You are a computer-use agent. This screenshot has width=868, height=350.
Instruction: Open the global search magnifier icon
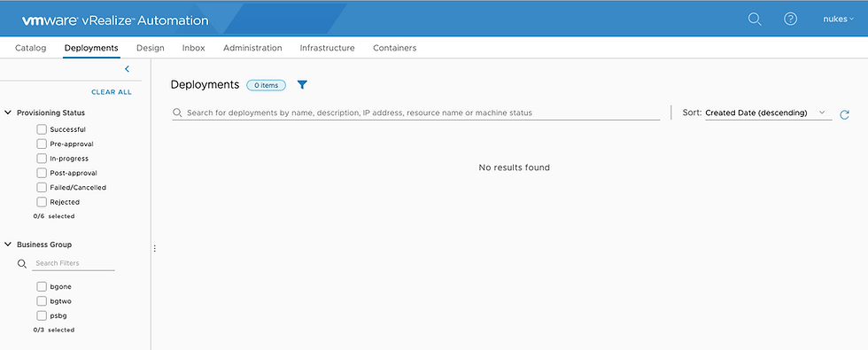click(755, 19)
